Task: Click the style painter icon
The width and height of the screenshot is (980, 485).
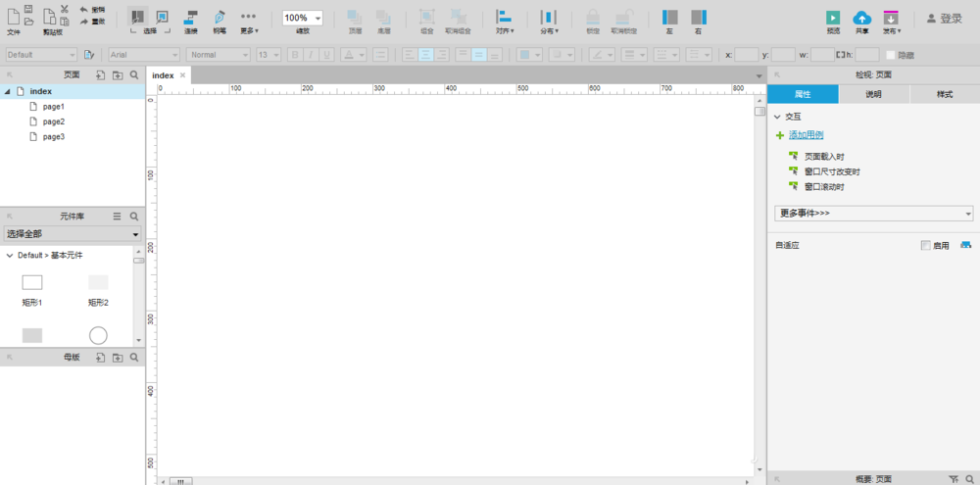Action: [89, 55]
